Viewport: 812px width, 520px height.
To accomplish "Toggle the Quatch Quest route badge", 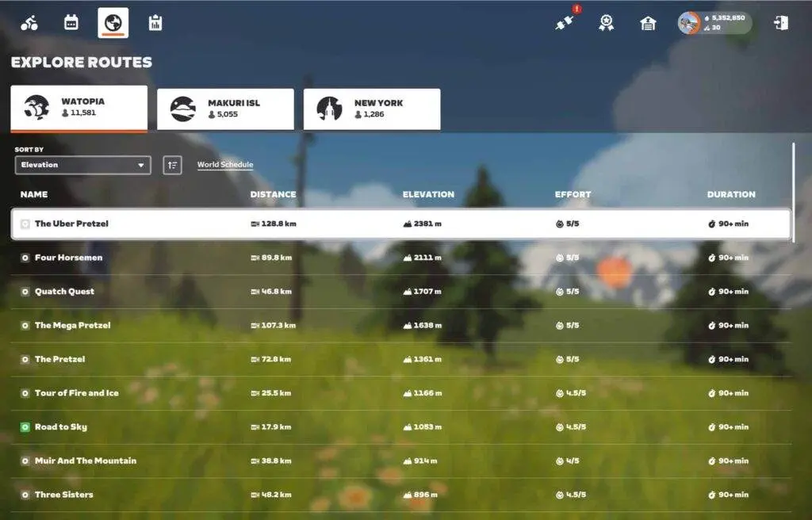I will point(25,292).
